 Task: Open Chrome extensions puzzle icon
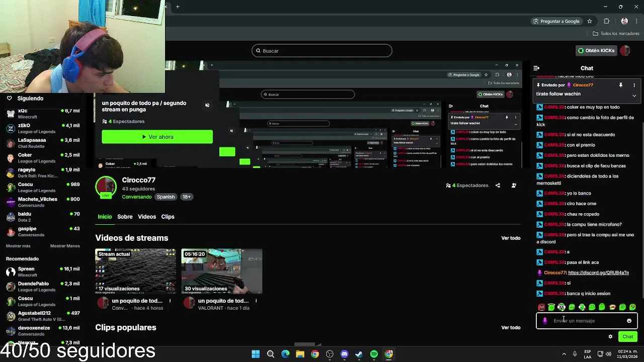tap(606, 21)
